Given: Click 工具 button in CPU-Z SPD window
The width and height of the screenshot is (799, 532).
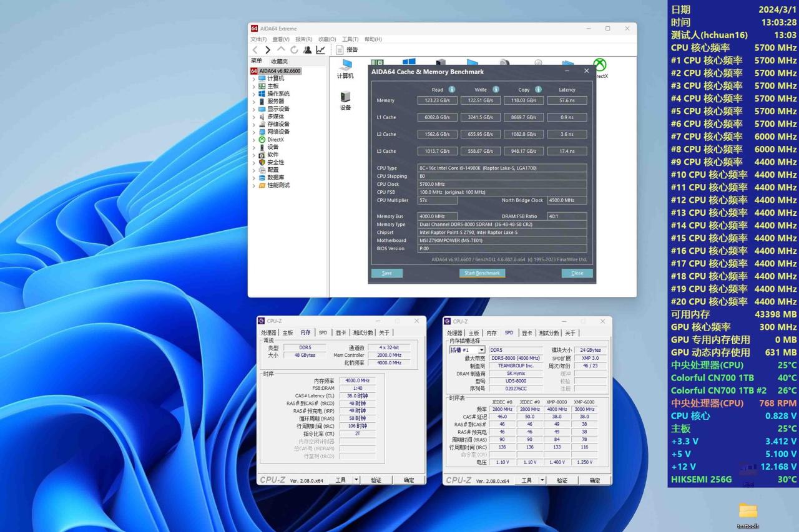Looking at the screenshot, I should pos(527,480).
